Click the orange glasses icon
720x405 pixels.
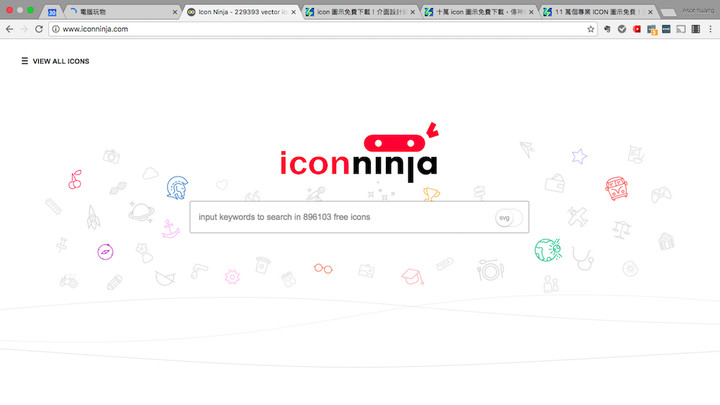tap(323, 268)
